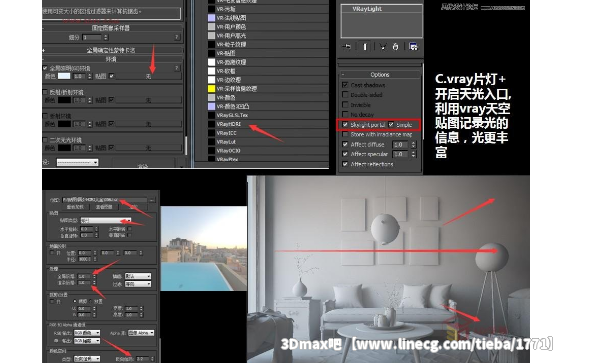Open configure modifier sets icon
This screenshot has width=593, height=363.
[x=413, y=47]
